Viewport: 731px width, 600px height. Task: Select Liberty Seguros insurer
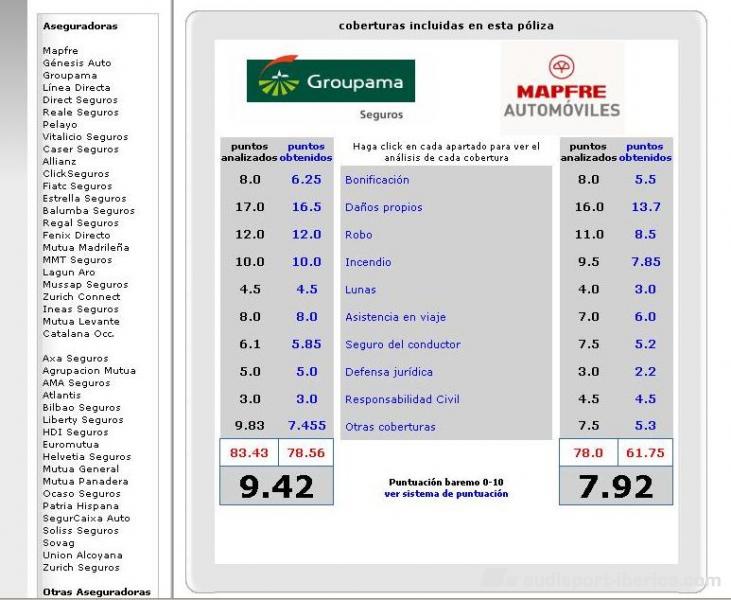(83, 420)
